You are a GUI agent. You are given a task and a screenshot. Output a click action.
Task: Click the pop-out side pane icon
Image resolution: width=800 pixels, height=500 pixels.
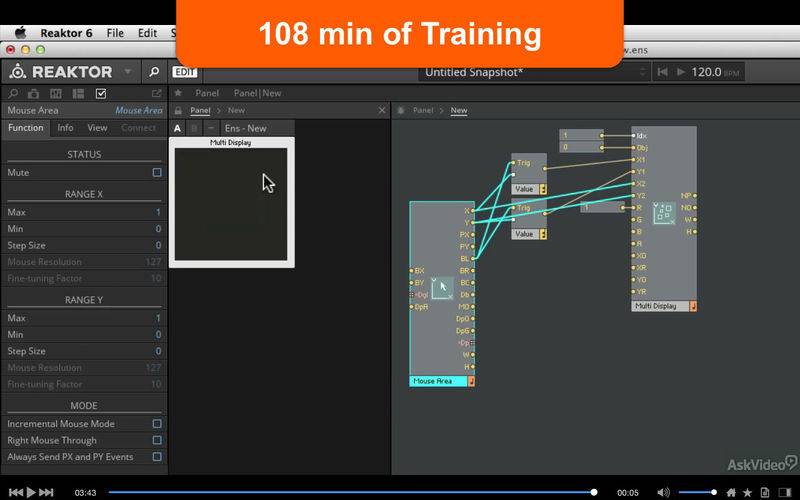[x=157, y=93]
